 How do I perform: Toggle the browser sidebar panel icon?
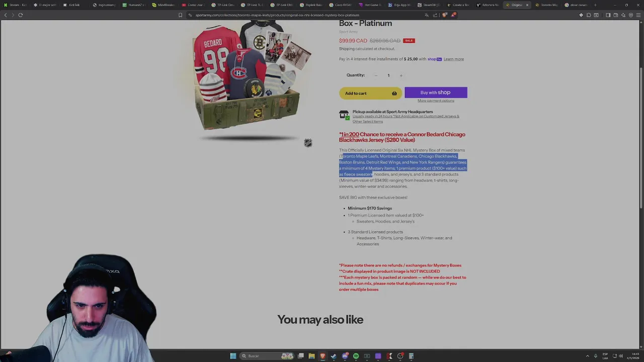click(x=608, y=15)
